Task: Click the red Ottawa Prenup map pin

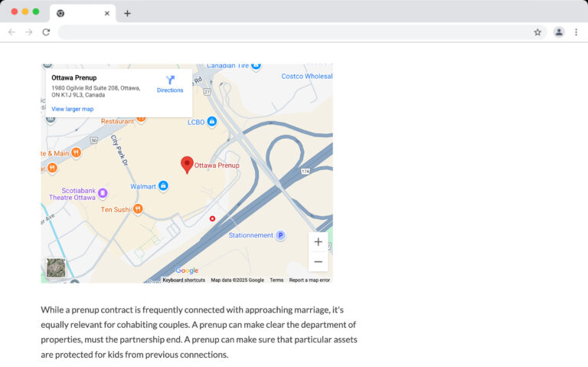Action: pyautogui.click(x=187, y=165)
